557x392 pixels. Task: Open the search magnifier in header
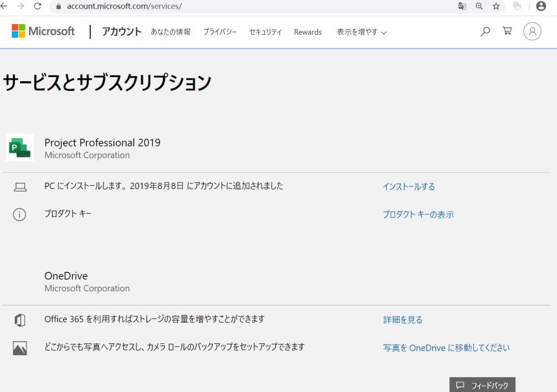pos(485,31)
